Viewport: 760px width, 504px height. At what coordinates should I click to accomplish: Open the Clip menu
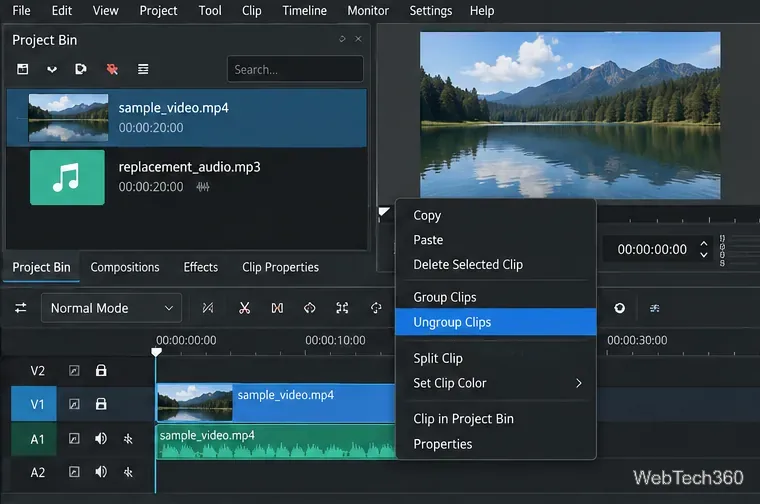(252, 11)
